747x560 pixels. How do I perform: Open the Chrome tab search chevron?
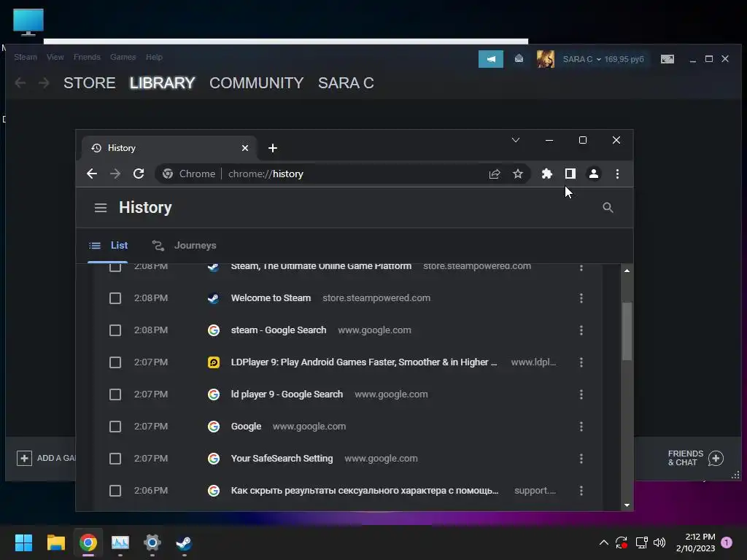click(x=516, y=140)
